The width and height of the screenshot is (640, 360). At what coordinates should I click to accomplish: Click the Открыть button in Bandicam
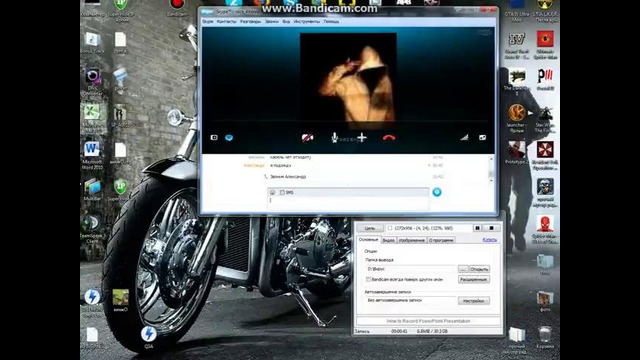click(479, 269)
